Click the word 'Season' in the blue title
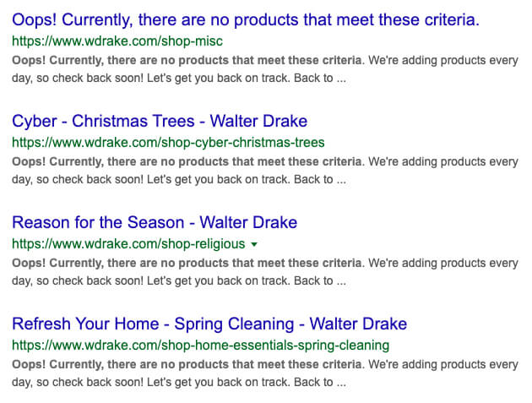 (155, 223)
